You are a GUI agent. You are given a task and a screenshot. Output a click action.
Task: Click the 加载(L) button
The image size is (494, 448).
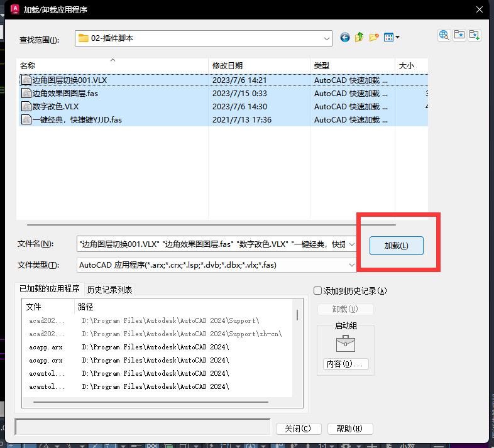pos(397,246)
